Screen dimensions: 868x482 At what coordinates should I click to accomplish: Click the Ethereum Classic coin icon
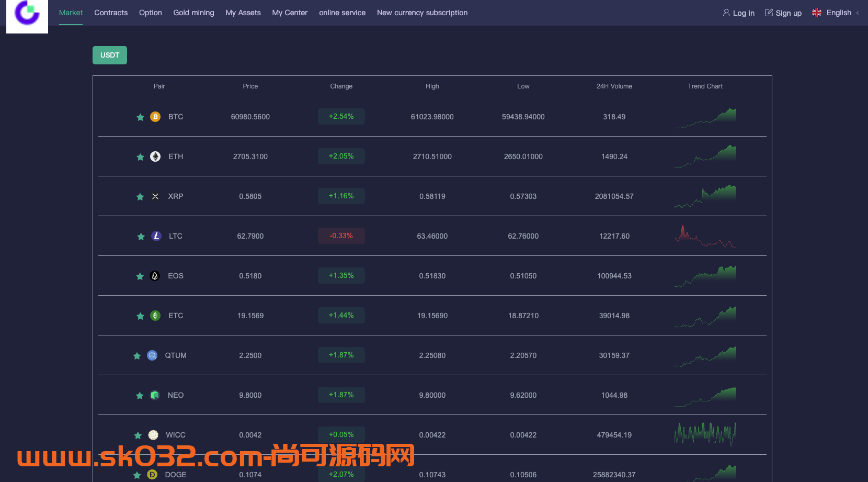pos(155,316)
